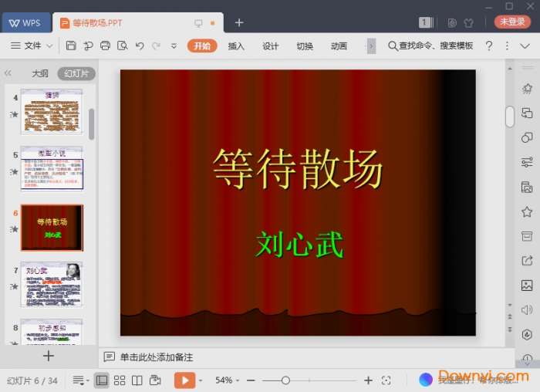Viewport: 540px width, 392px height.
Task: Open the quick access customize dropdown
Action: point(174,46)
